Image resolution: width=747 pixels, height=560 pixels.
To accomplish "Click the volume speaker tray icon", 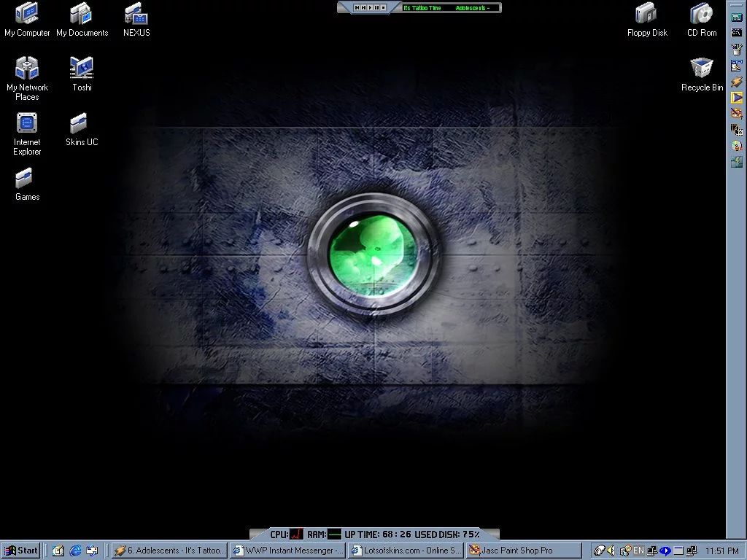I will [x=611, y=551].
